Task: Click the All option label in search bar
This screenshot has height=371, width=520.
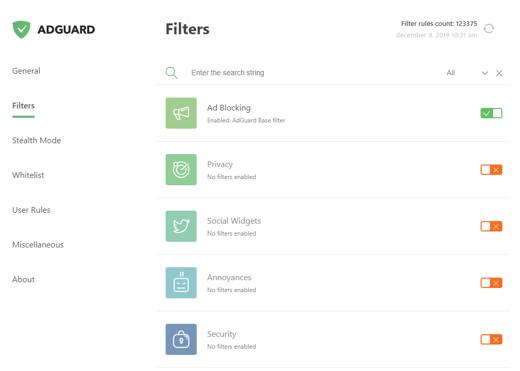Action: click(451, 73)
